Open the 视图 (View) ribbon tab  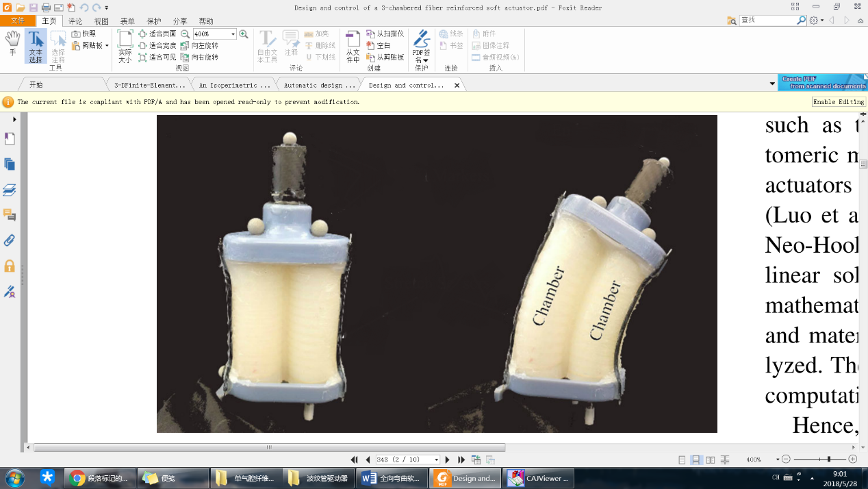coord(101,21)
